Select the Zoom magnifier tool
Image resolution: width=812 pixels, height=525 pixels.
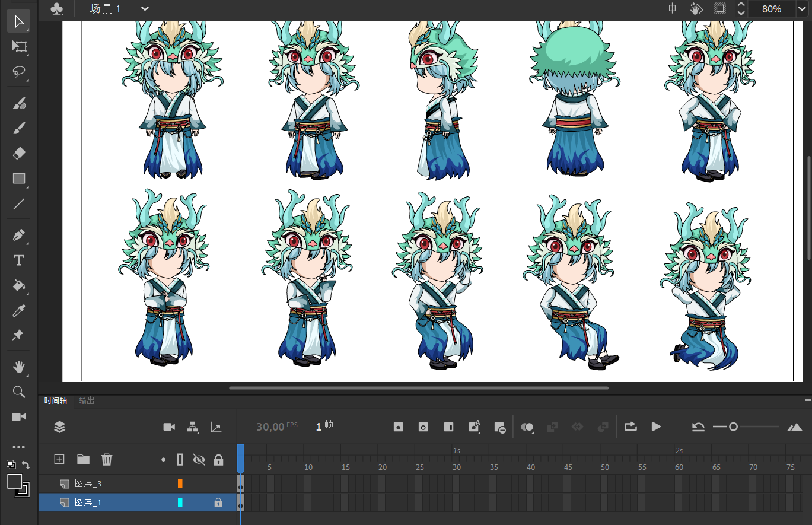[x=19, y=392]
